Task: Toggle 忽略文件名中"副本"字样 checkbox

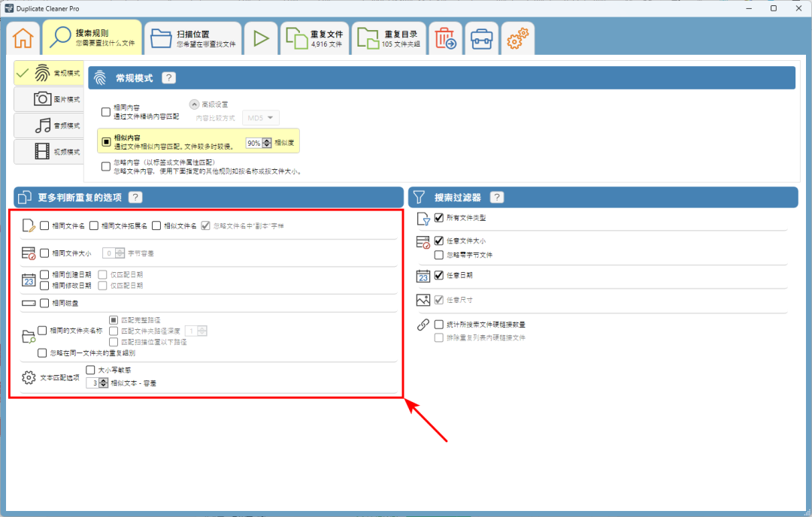Action: pyautogui.click(x=205, y=225)
